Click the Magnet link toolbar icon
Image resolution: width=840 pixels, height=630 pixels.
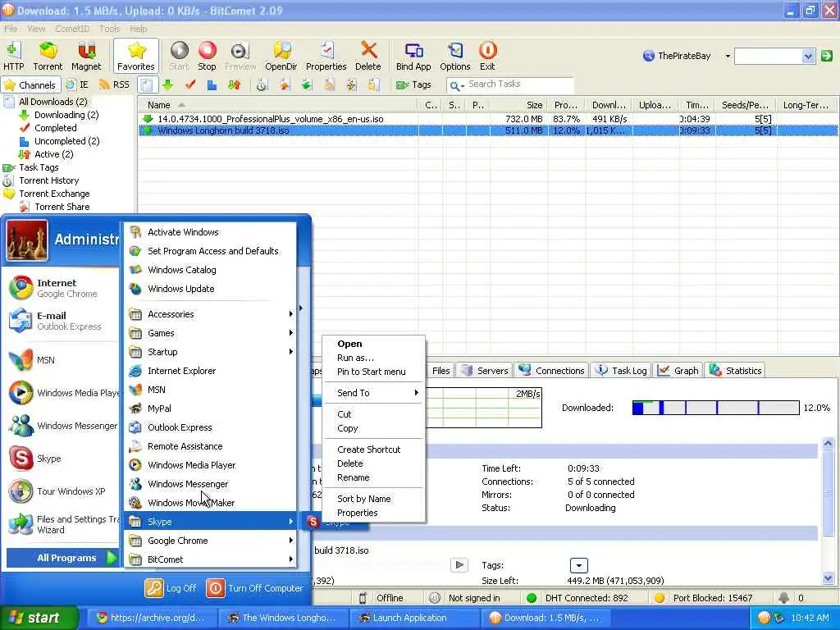(x=86, y=56)
